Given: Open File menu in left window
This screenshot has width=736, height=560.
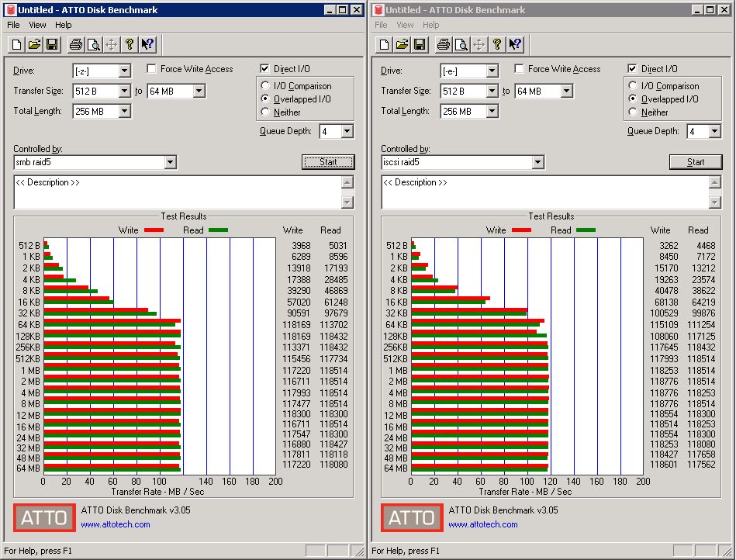Looking at the screenshot, I should [x=13, y=25].
